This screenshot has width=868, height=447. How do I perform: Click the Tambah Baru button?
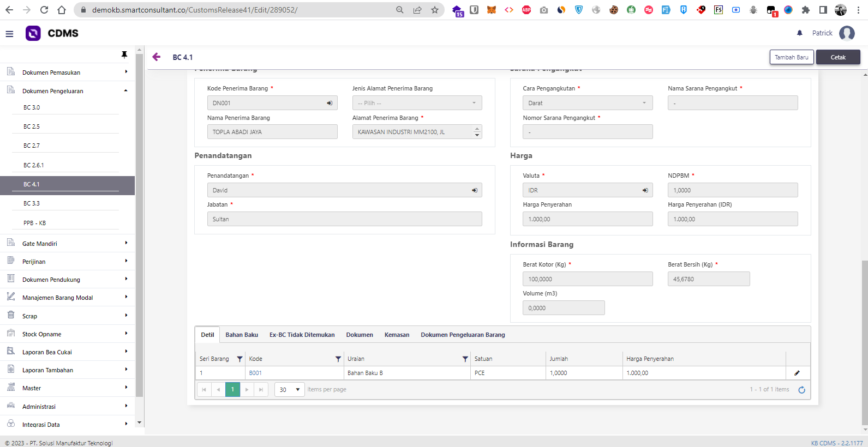coord(791,57)
